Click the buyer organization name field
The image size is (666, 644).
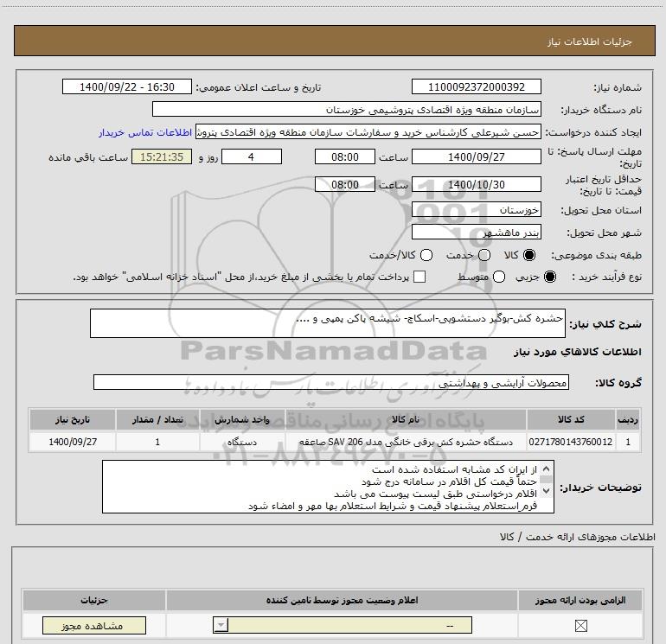pyautogui.click(x=347, y=110)
